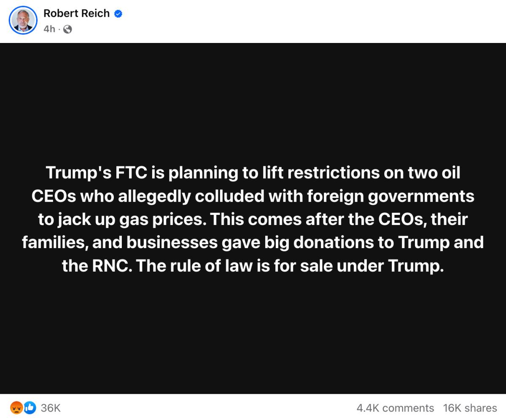
Task: Click the globe public audience icon
Action: point(67,29)
